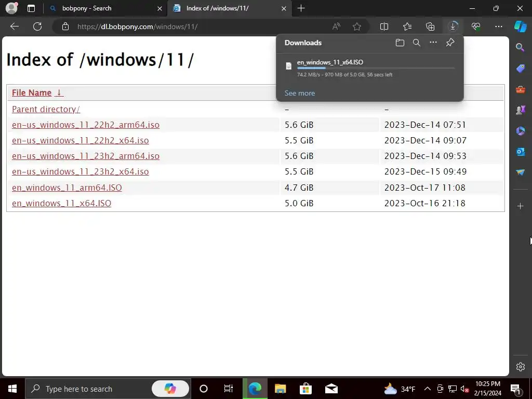Open the Read aloud icon in address bar
Screen dimensions: 532x399
336,26
